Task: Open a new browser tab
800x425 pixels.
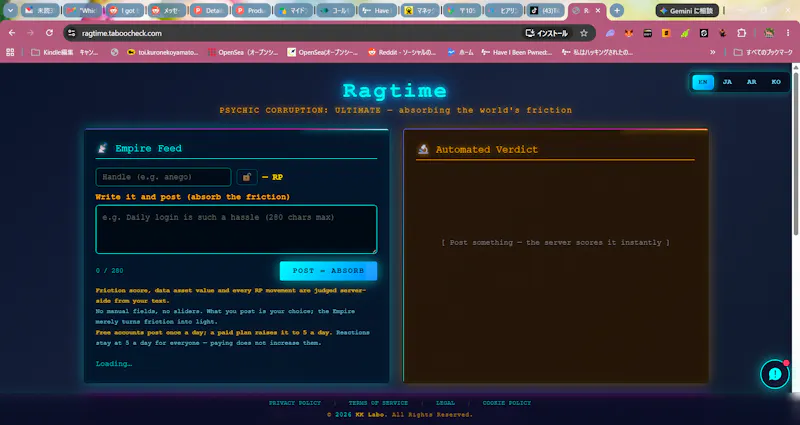Action: pyautogui.click(x=617, y=10)
